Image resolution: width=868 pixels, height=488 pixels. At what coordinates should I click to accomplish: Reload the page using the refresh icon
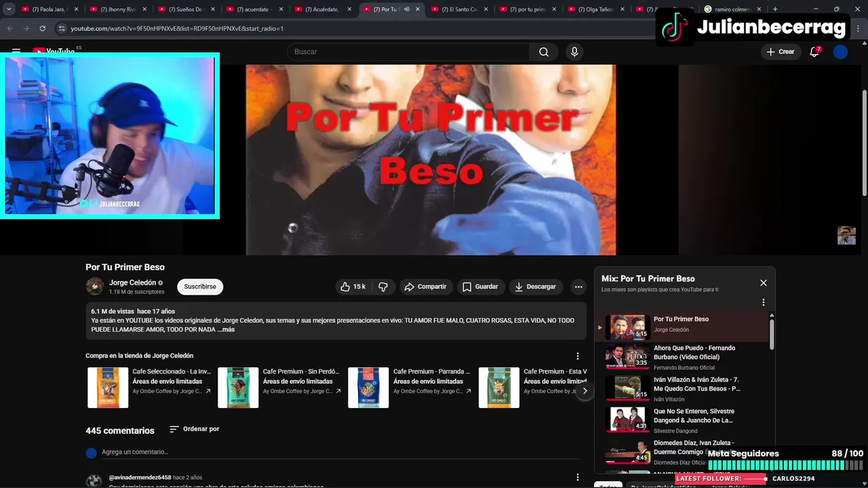(42, 28)
